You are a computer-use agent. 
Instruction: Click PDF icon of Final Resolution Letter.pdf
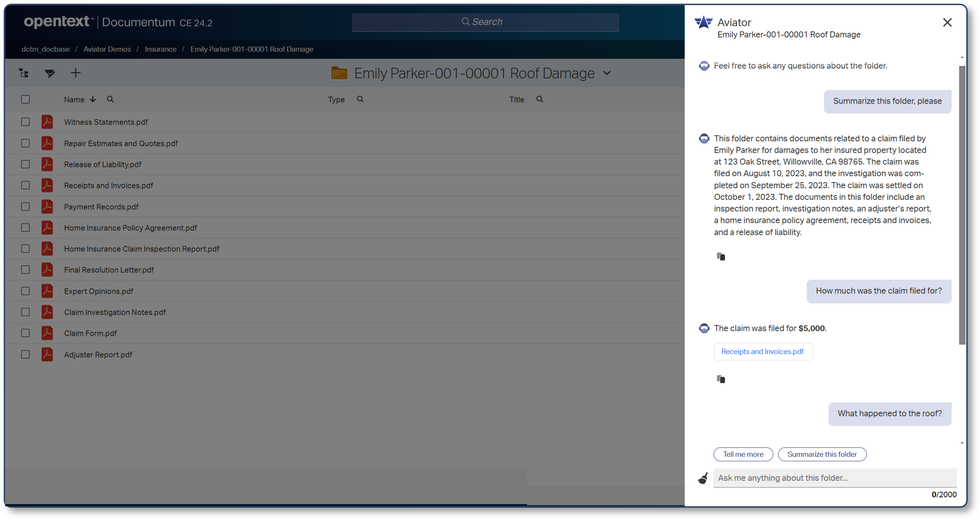47,270
